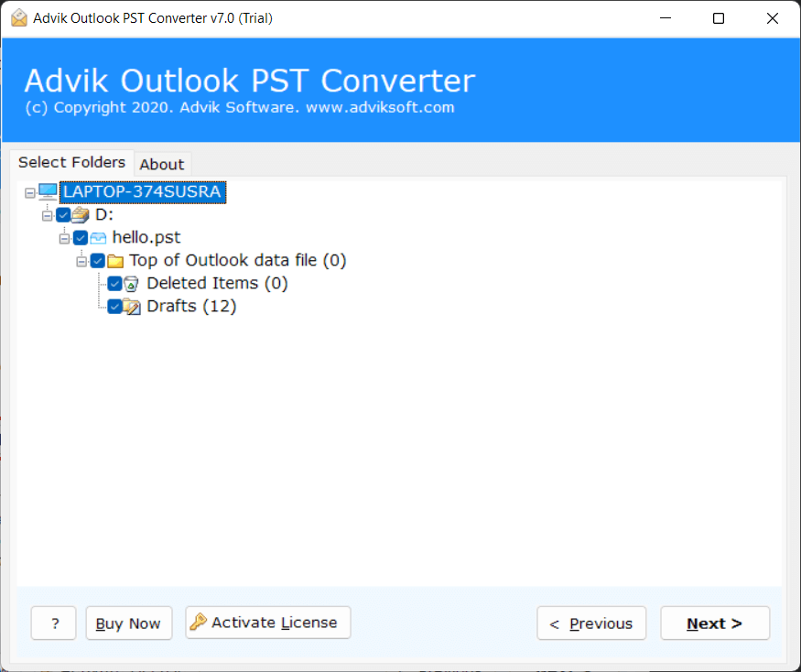This screenshot has height=672, width=801.
Task: Click the D: drive icon
Action: click(81, 215)
